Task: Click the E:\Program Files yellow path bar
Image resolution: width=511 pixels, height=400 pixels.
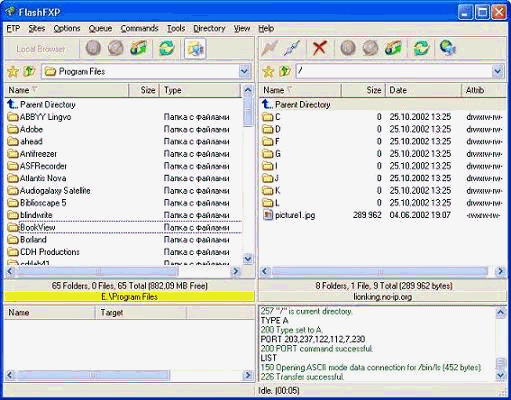Action: tap(129, 297)
